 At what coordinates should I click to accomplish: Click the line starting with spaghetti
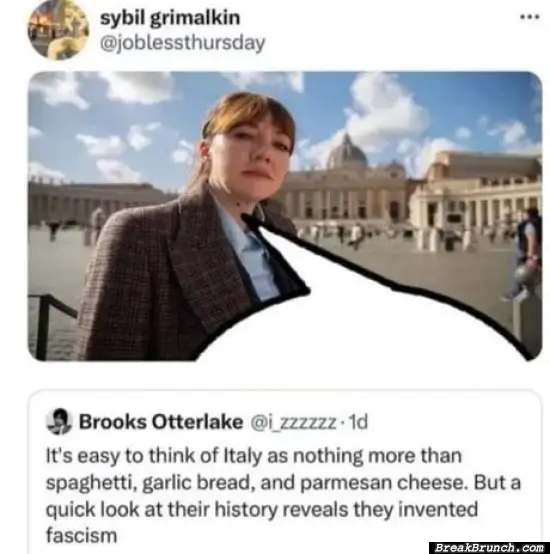click(283, 483)
